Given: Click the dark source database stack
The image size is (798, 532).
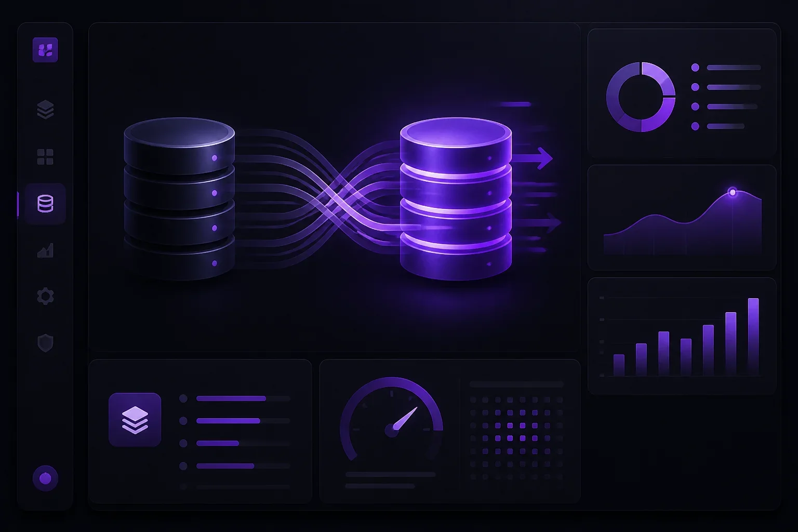Looking at the screenshot, I should (179, 199).
